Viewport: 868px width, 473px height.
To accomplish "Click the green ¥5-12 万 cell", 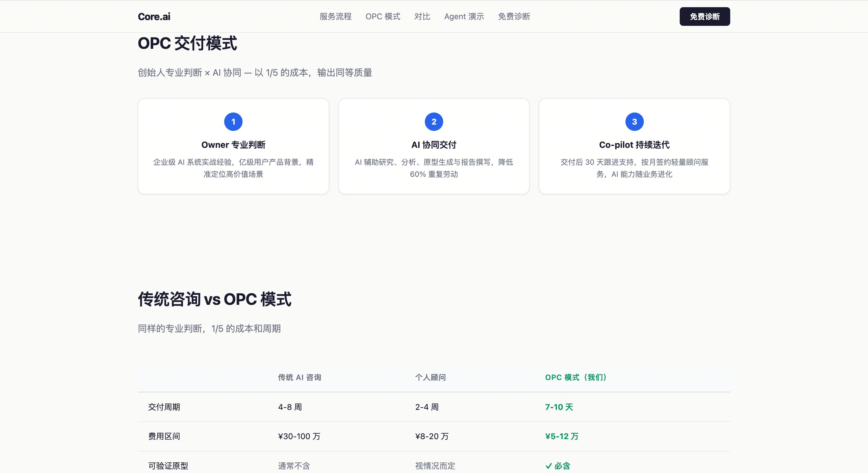I will click(562, 436).
